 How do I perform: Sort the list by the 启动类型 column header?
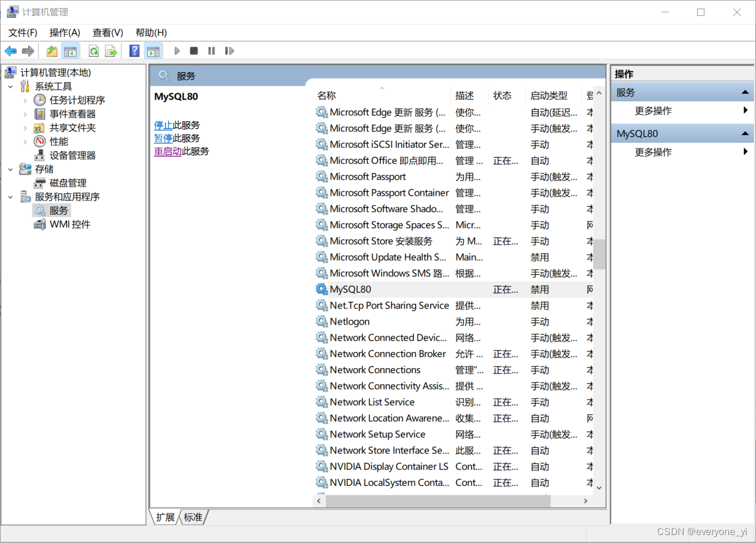[553, 96]
